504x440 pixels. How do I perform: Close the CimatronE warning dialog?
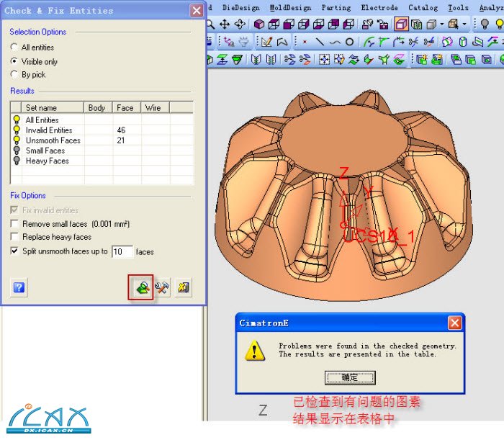click(454, 323)
